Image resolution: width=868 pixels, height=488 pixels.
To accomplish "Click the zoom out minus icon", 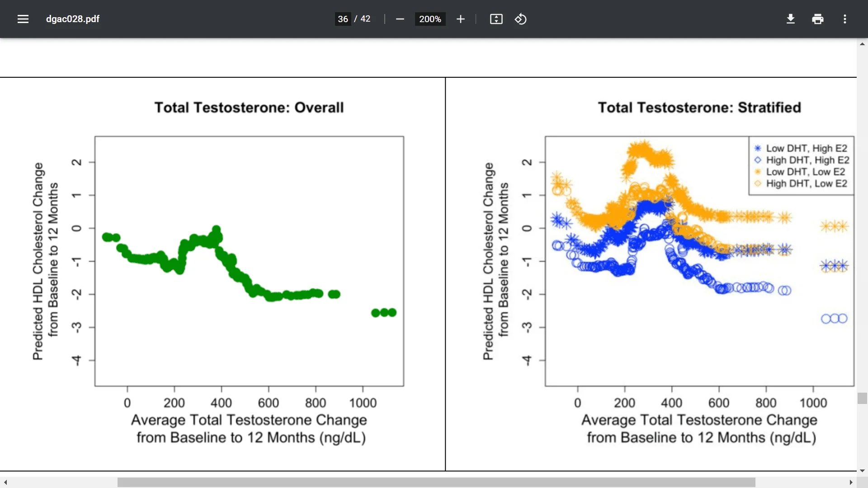I will (x=400, y=19).
